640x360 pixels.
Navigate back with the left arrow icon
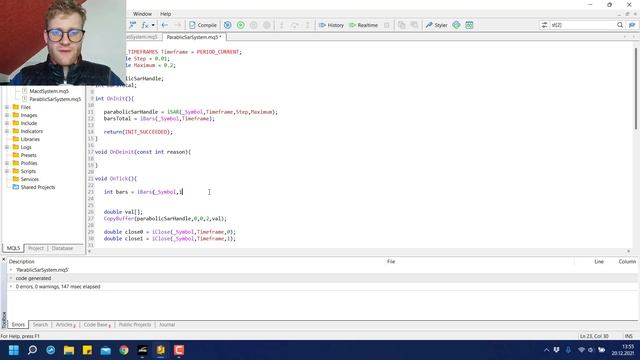[164, 25]
